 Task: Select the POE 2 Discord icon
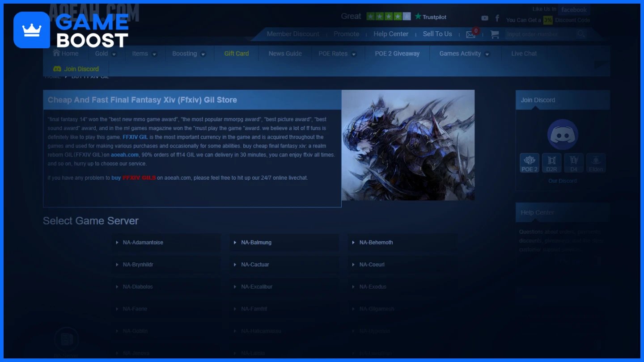[530, 163]
